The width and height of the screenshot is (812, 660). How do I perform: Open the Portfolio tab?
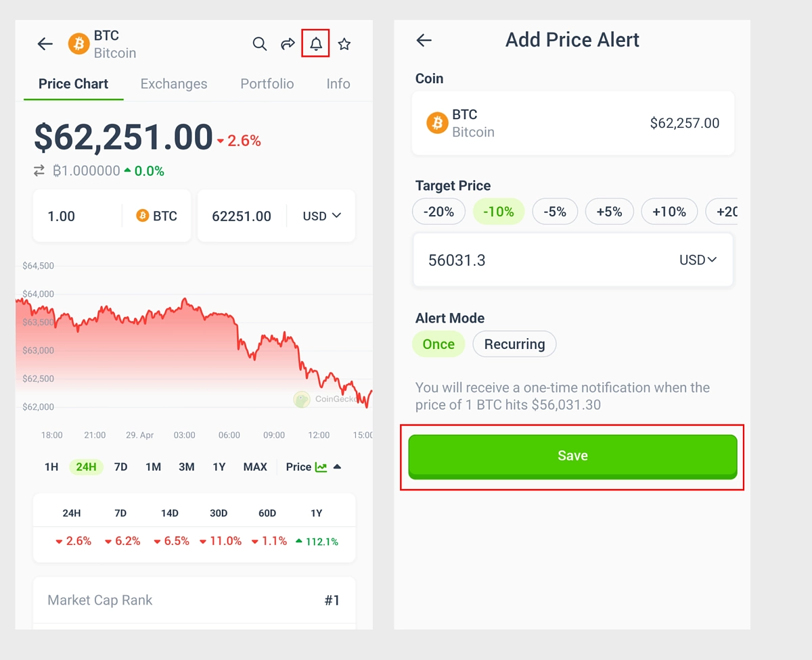267,83
